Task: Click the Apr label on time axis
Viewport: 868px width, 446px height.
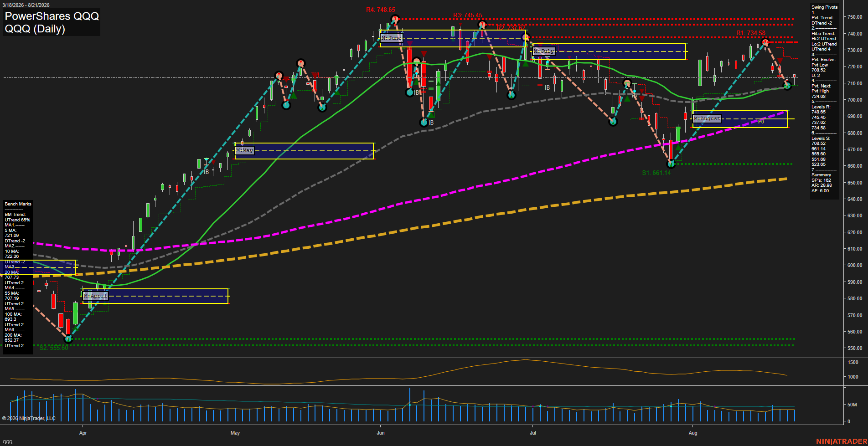Action: coord(83,433)
